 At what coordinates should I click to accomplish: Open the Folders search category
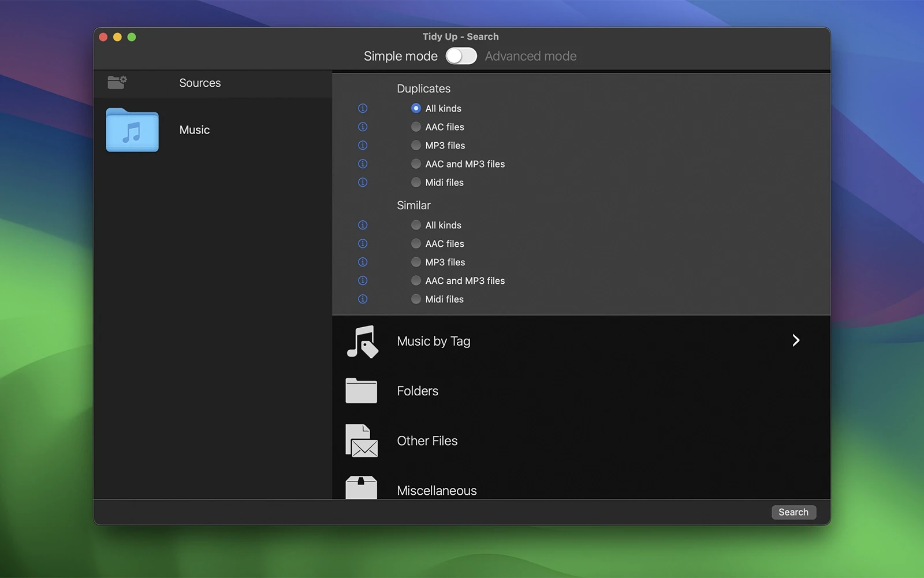(418, 391)
